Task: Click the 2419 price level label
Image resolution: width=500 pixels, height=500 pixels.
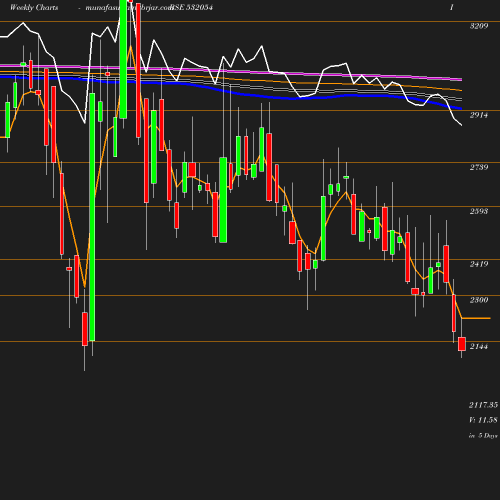Action: (x=479, y=264)
